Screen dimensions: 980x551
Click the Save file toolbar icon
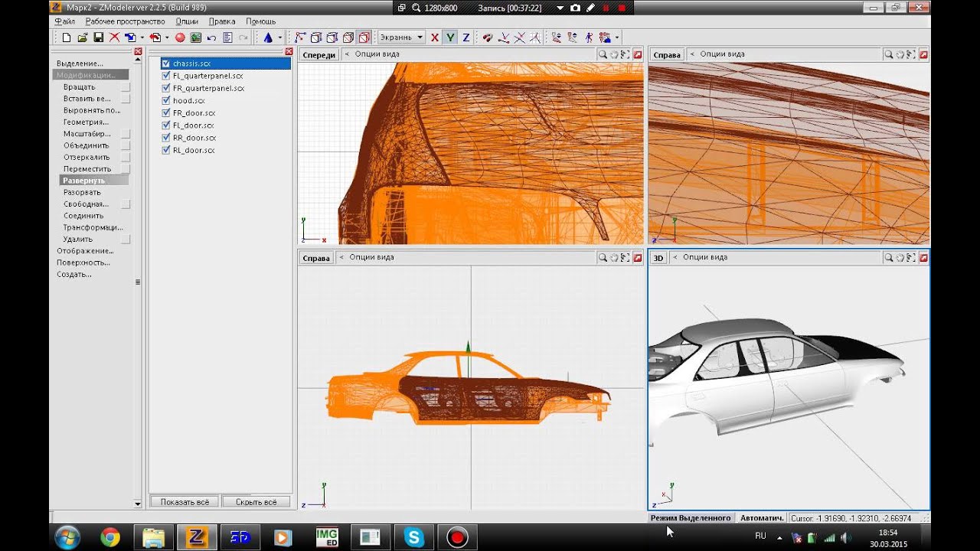pos(98,37)
